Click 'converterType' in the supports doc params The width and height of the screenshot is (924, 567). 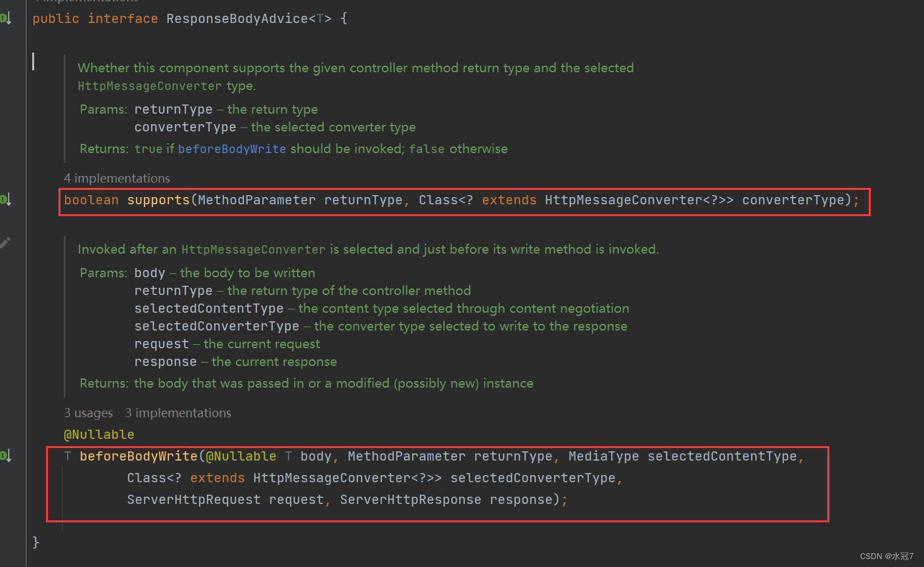tap(185, 127)
